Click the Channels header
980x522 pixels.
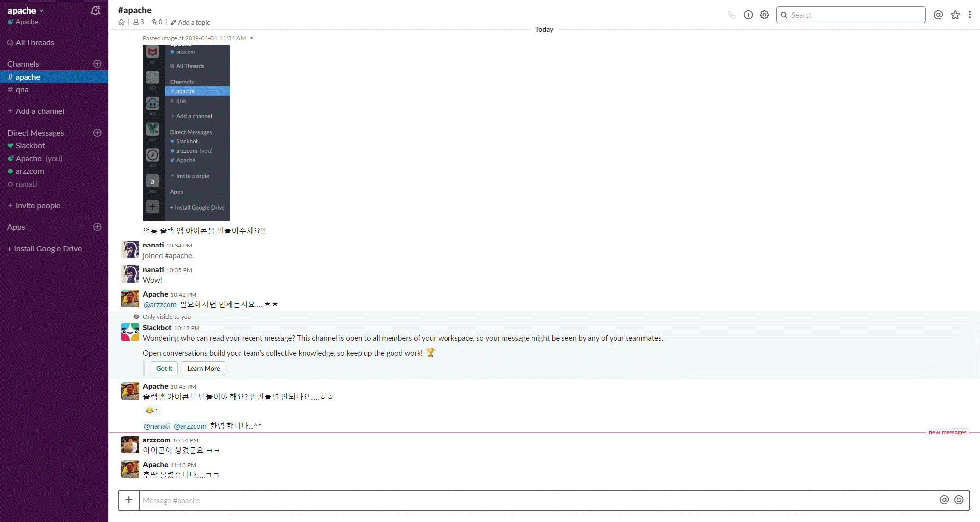coord(23,64)
